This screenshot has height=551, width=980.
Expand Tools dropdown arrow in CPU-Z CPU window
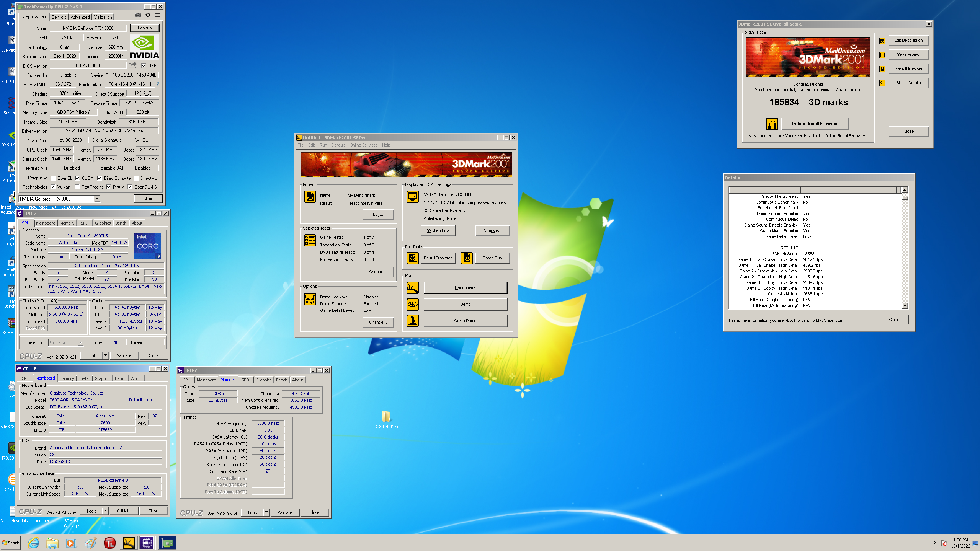105,355
